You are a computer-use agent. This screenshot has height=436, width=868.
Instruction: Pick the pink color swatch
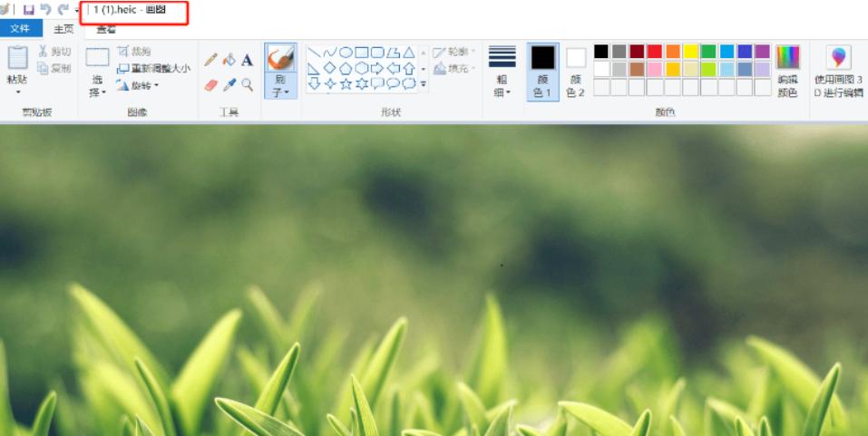[x=654, y=69]
